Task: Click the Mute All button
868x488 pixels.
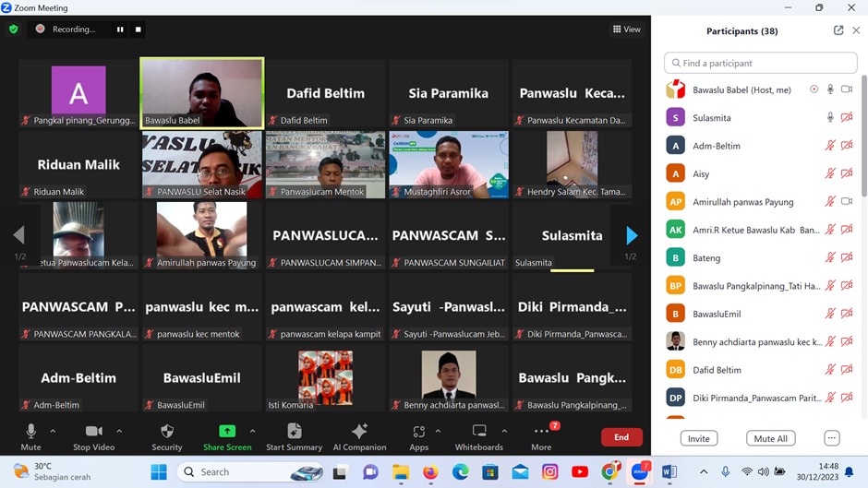Action: [x=770, y=438]
